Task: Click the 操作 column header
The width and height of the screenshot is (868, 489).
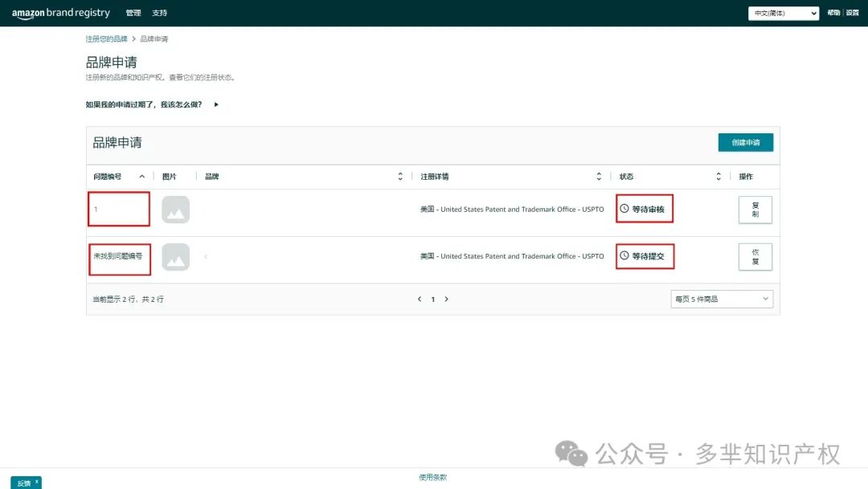Action: 746,177
